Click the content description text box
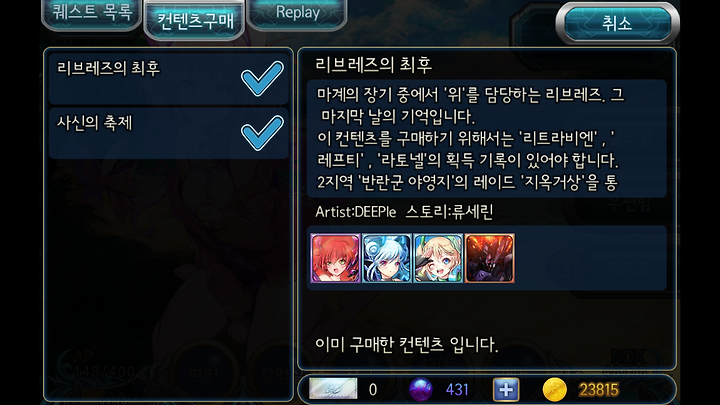Image resolution: width=720 pixels, height=405 pixels. (x=486, y=139)
